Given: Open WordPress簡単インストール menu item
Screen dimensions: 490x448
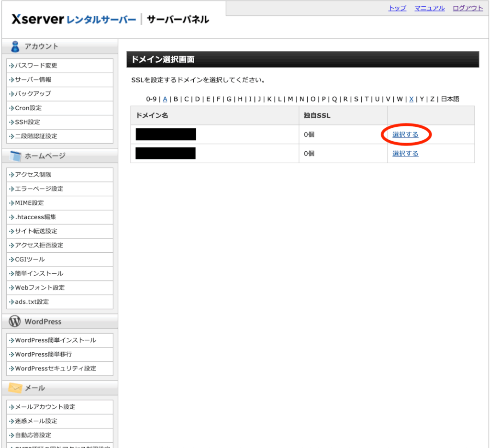Looking at the screenshot, I should [x=55, y=340].
